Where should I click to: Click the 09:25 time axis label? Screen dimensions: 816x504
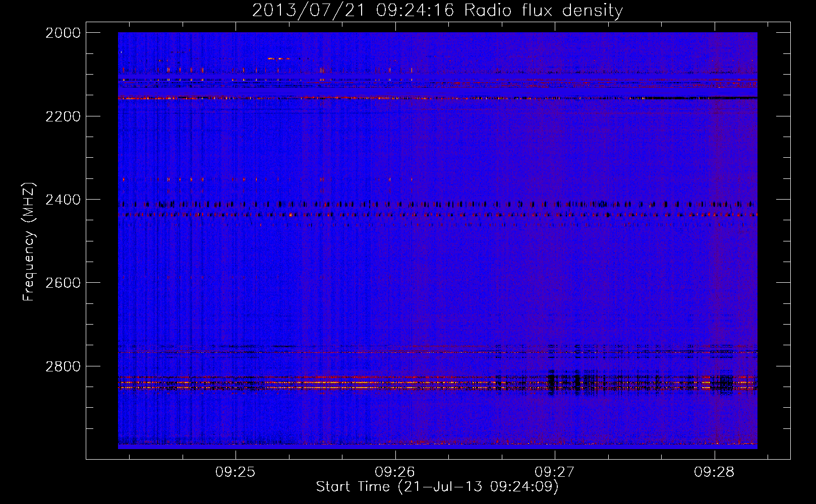point(236,472)
